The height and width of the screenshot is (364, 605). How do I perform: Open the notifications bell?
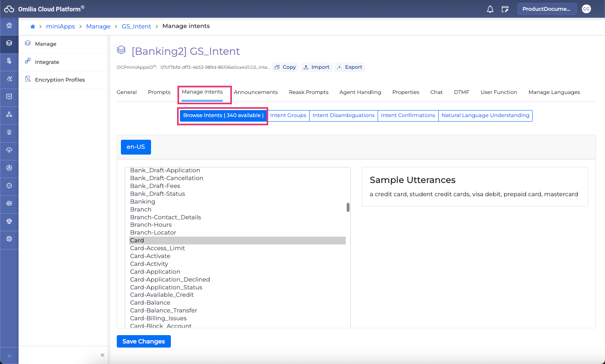490,9
